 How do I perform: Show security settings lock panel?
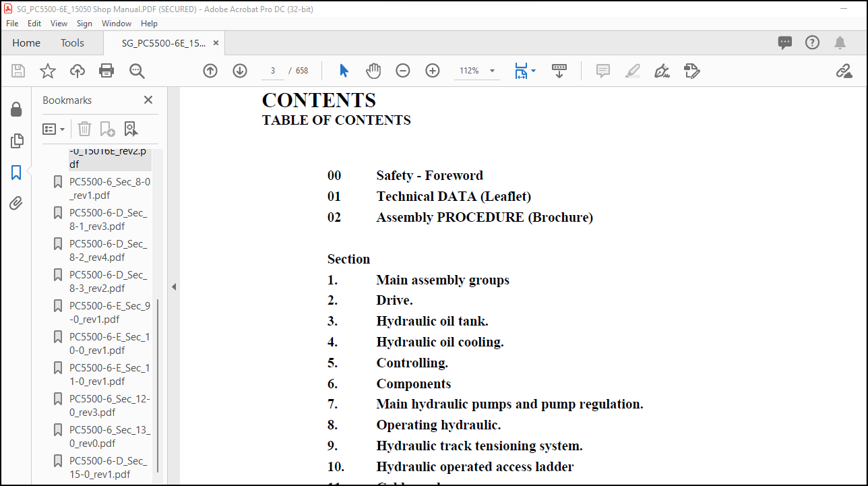click(x=16, y=110)
